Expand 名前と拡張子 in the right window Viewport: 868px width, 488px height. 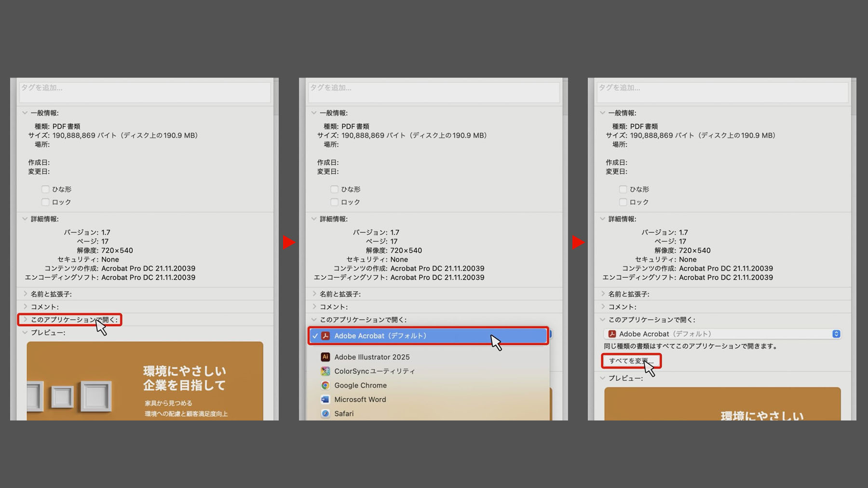602,294
